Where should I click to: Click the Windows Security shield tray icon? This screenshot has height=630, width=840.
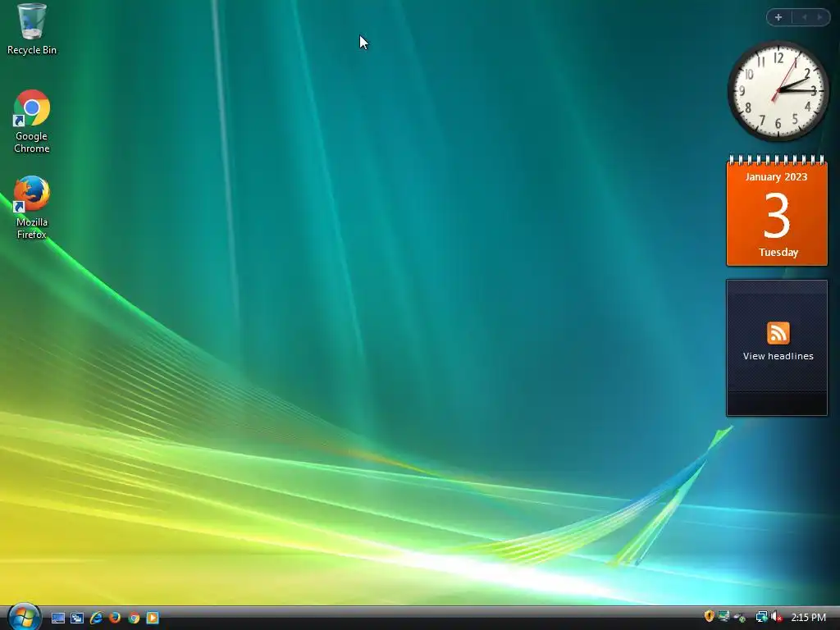[x=709, y=617]
